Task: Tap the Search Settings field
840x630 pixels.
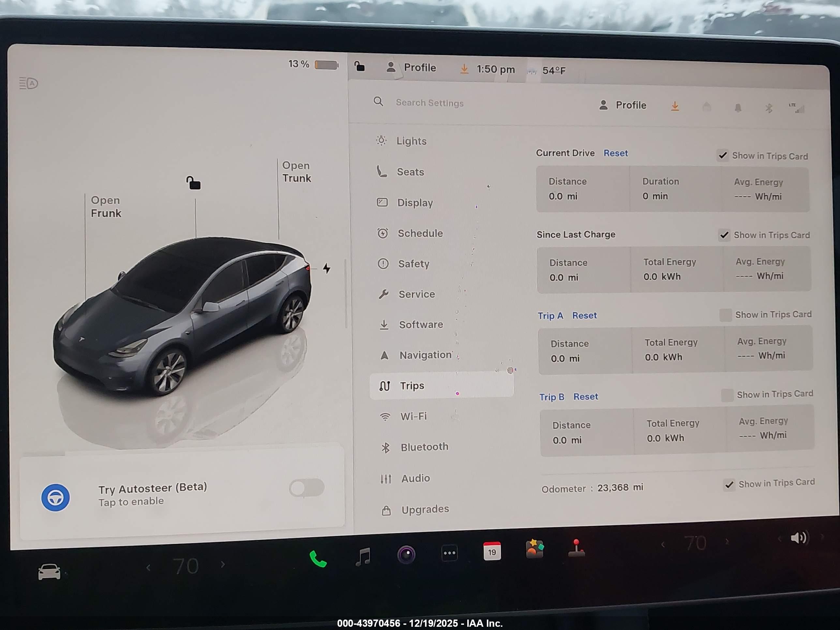Action: point(429,102)
